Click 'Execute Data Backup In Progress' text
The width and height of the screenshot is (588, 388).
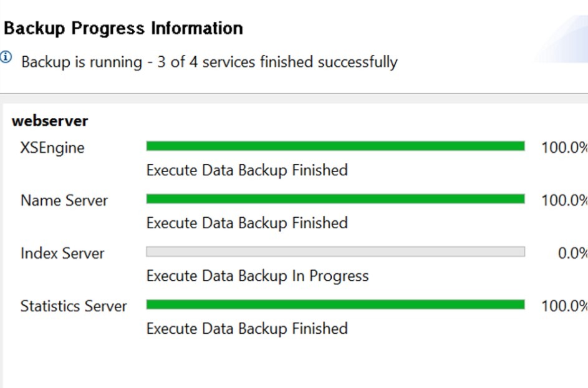point(258,276)
